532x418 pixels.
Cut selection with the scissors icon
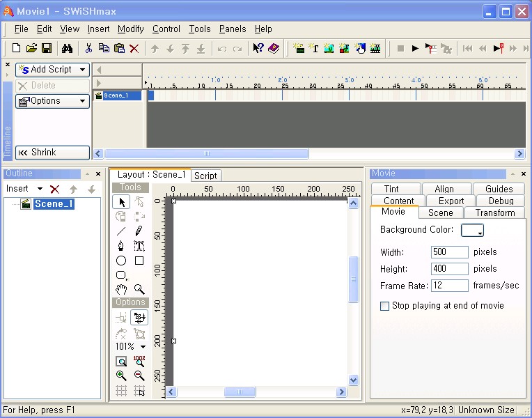pos(88,48)
